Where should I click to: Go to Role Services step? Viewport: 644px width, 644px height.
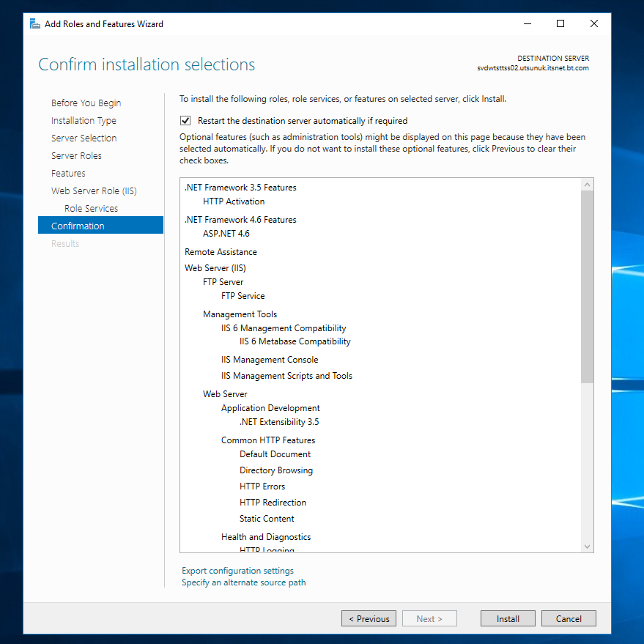pyautogui.click(x=91, y=209)
